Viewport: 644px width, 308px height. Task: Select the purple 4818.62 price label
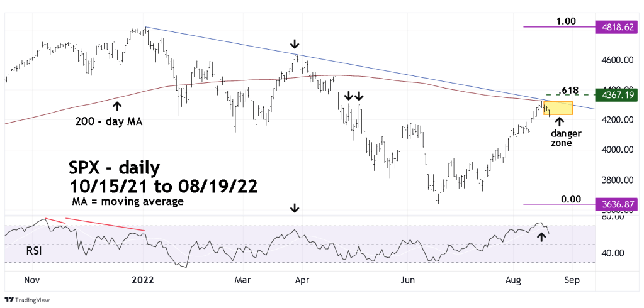(x=618, y=28)
